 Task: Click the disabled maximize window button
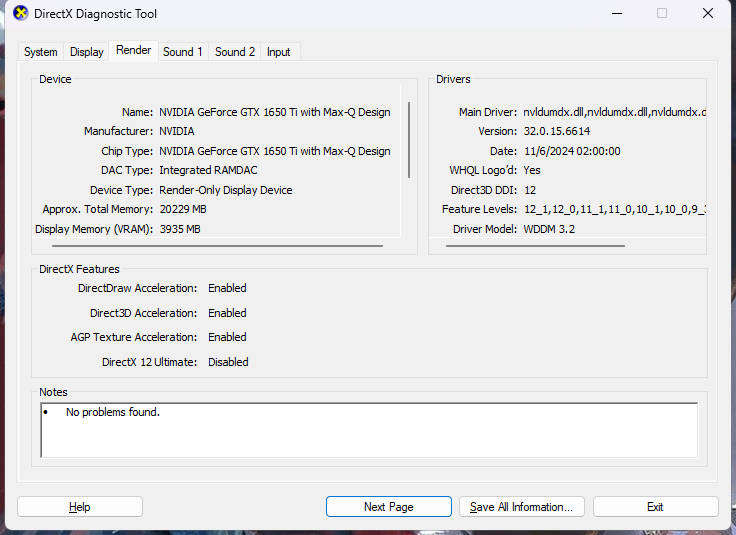click(662, 14)
